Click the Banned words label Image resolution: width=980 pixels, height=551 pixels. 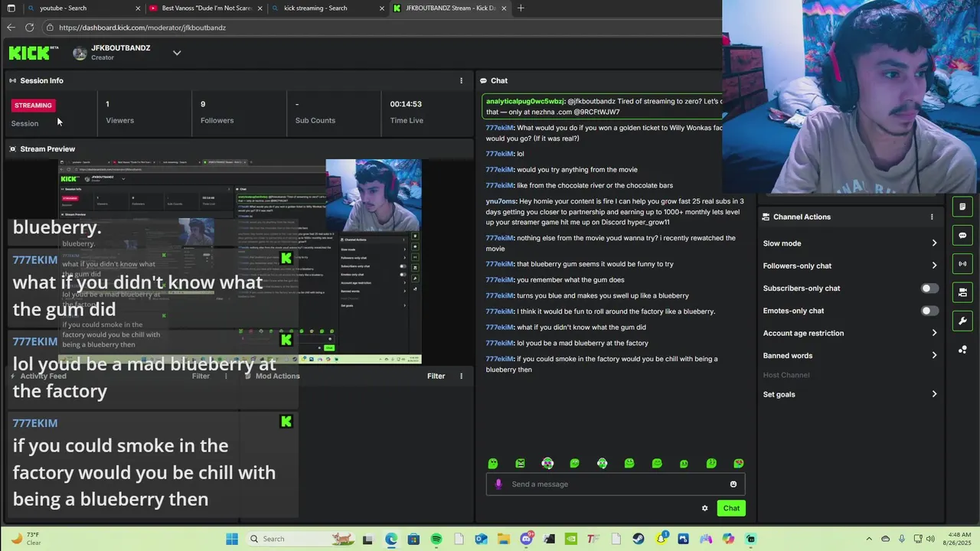[788, 355]
